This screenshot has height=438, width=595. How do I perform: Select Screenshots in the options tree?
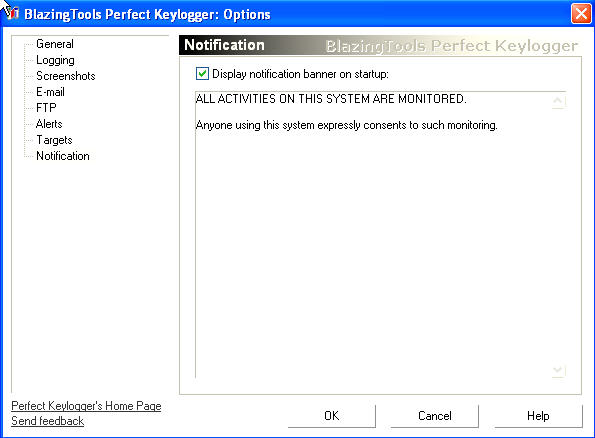pos(65,76)
